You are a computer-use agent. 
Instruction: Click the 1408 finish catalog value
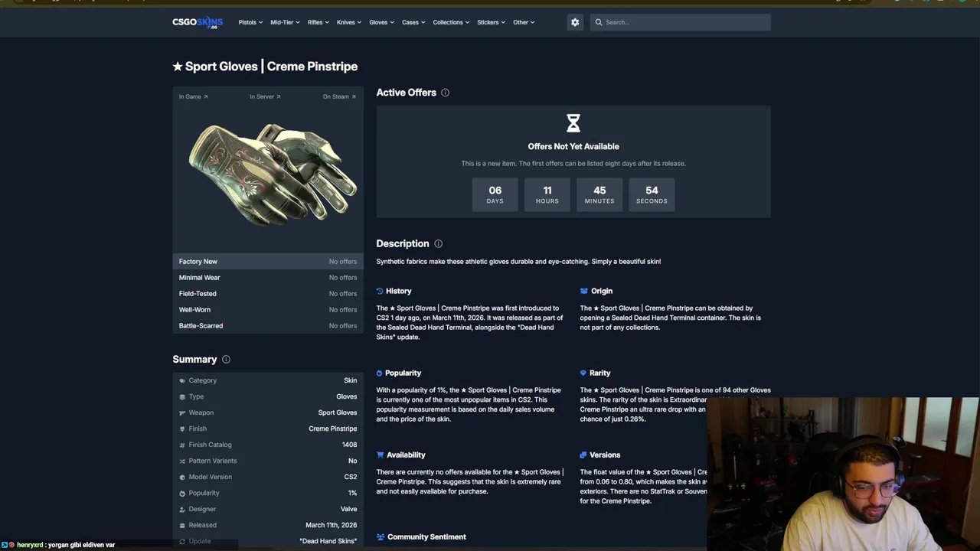tap(349, 445)
